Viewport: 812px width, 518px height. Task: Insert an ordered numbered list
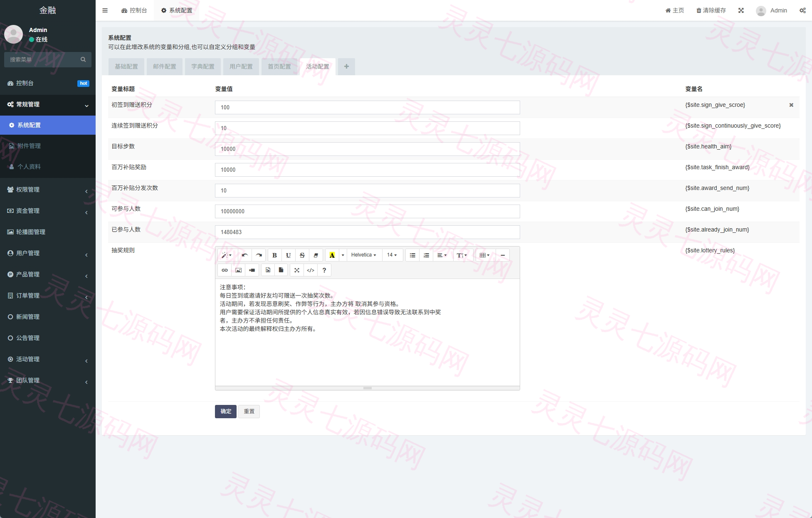pos(426,255)
